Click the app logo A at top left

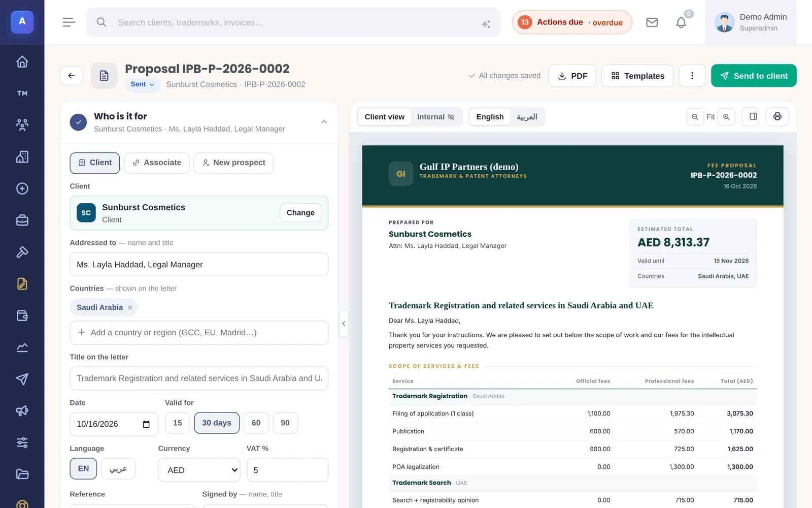point(22,22)
